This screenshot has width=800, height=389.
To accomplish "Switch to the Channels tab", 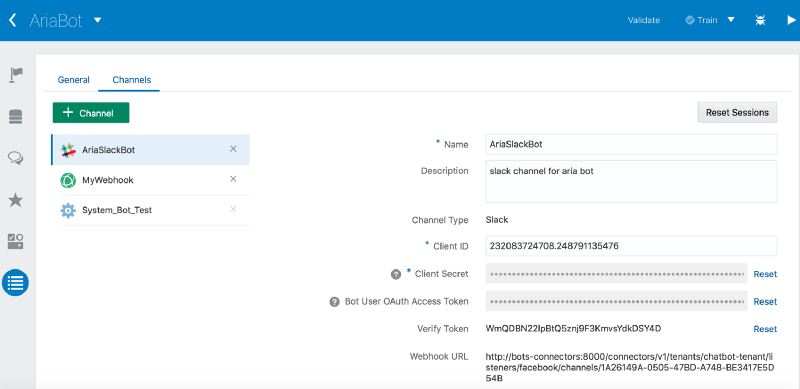I will [132, 80].
